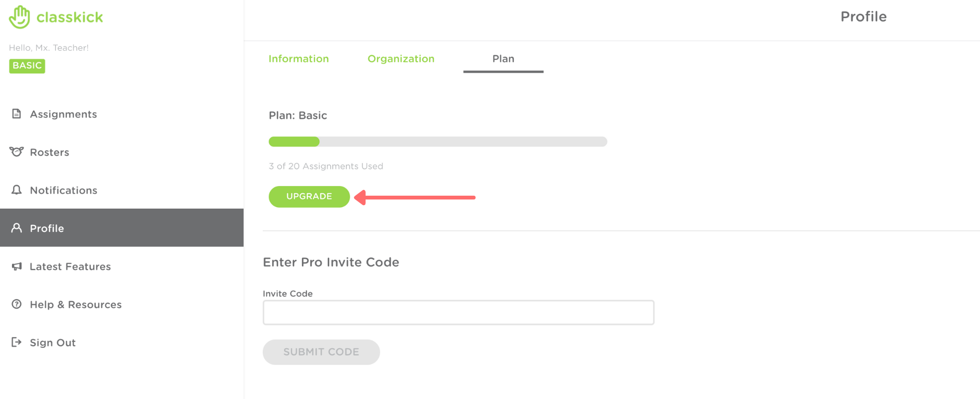The width and height of the screenshot is (980, 399).
Task: Focus the Invite Code text field
Action: tap(458, 312)
